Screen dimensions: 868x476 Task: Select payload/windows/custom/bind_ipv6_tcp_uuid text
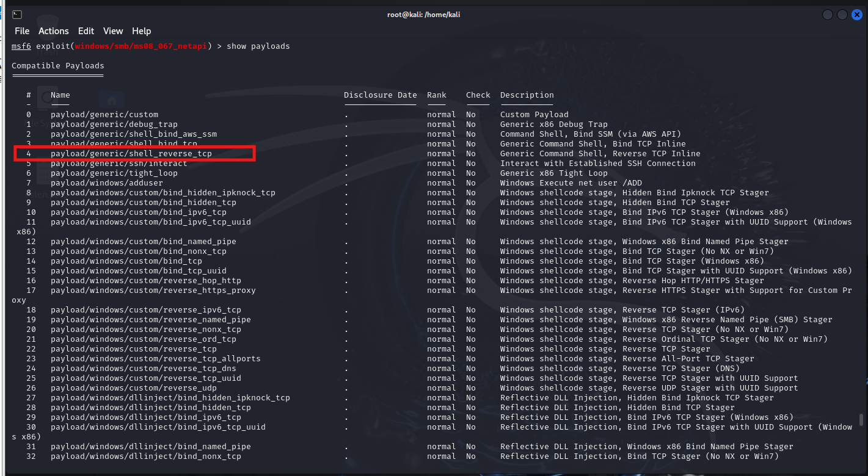[151, 222]
